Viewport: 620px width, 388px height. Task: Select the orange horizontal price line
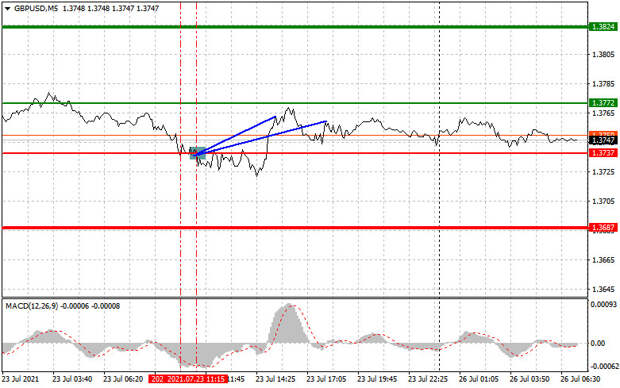[295, 136]
